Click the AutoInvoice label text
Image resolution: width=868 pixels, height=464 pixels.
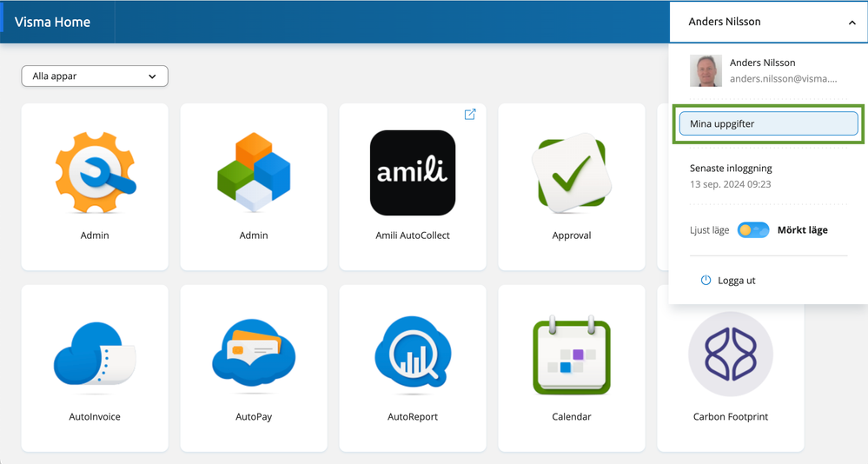pyautogui.click(x=95, y=417)
